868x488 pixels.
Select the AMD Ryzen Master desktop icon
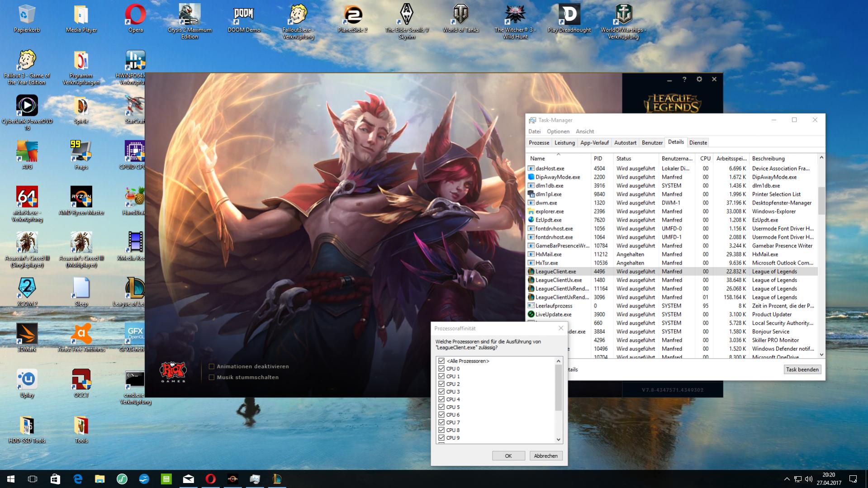pos(81,201)
